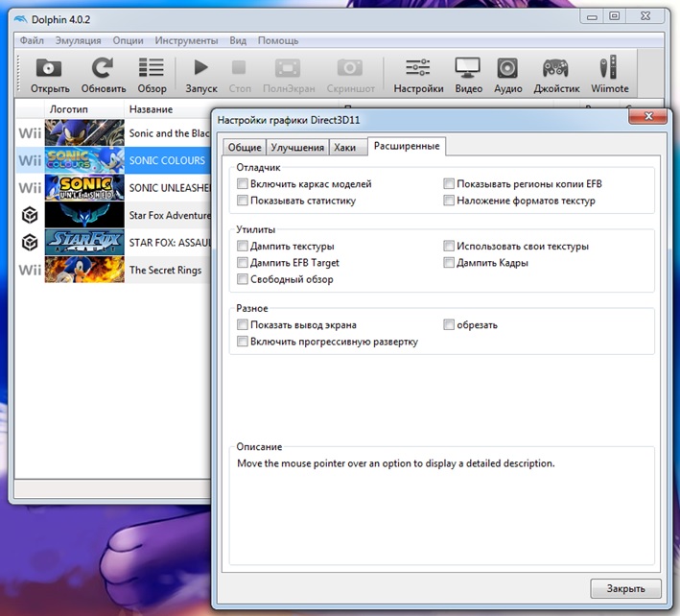Select the Sonic and the Black Knight title text
Screen dimensions: 680x616
[170, 133]
